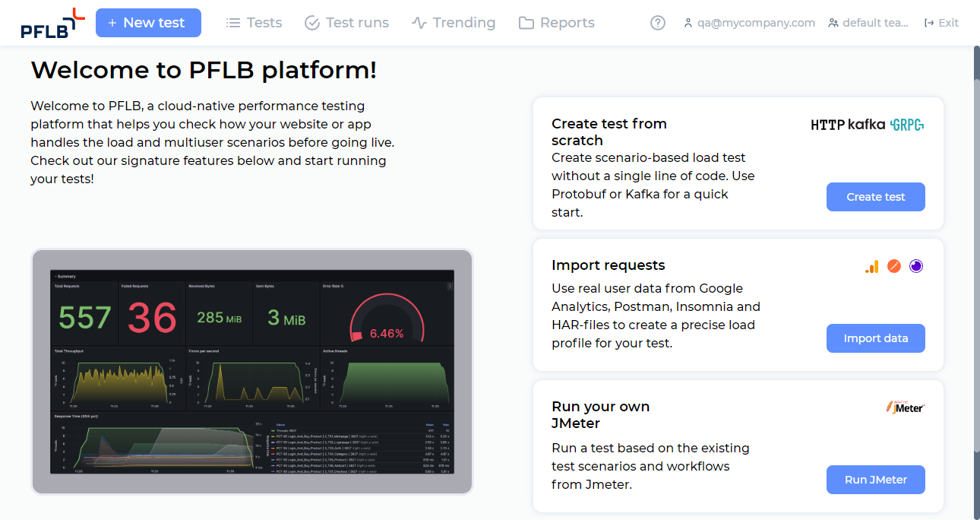Click the Run JMeter button
980x520 pixels.
coord(875,480)
